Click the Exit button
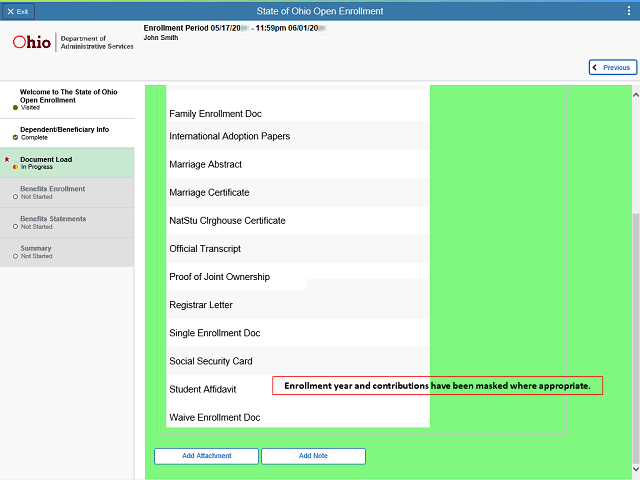640x480 pixels. [18, 11]
